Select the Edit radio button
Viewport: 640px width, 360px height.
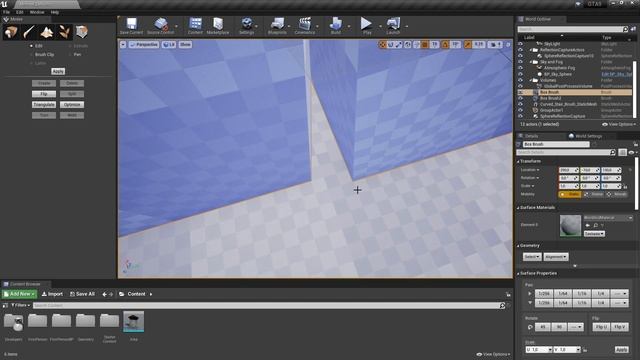pos(31,46)
